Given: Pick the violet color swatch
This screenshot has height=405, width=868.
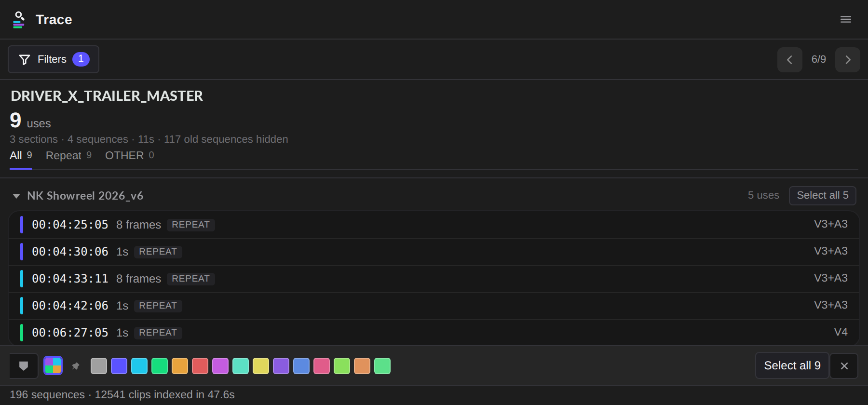Looking at the screenshot, I should (281, 366).
